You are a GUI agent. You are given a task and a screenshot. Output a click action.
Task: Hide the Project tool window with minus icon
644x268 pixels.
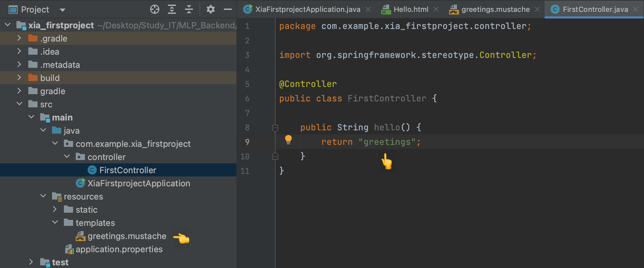point(228,9)
